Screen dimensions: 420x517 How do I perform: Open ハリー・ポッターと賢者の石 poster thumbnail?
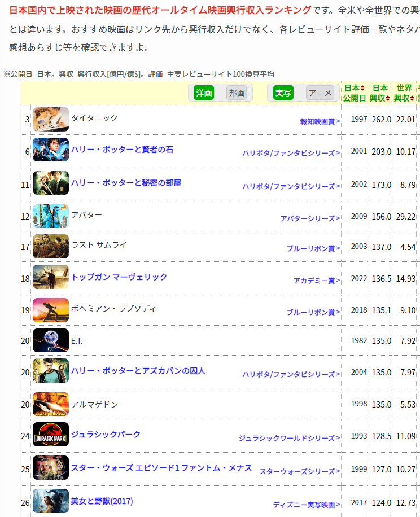tap(51, 150)
